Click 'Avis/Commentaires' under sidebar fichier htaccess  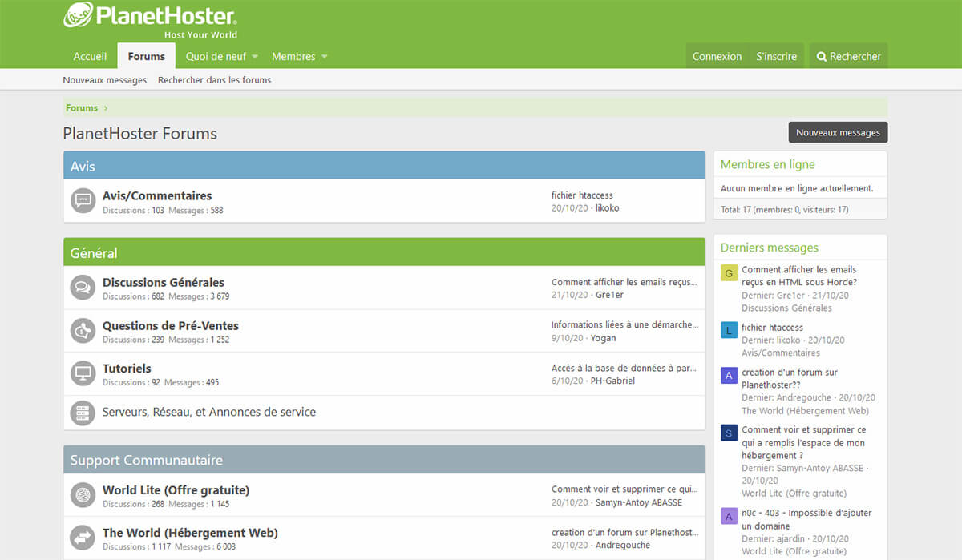(781, 353)
